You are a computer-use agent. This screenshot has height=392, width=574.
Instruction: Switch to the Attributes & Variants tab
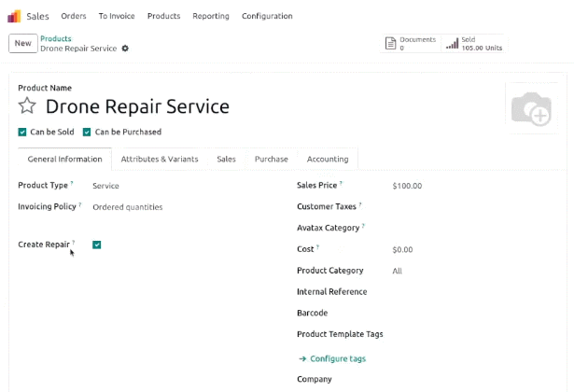point(160,160)
